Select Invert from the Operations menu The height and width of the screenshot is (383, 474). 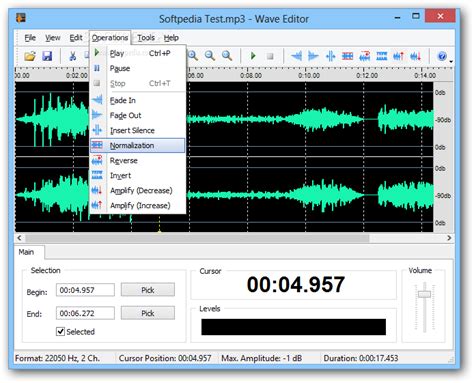tap(137, 176)
